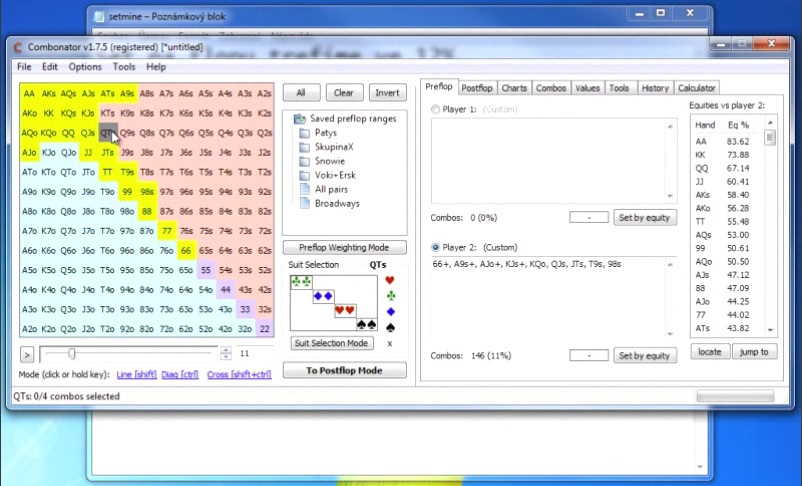The height and width of the screenshot is (486, 802).
Task: Toggle the hearts-hearts suit combo cell
Action: click(x=345, y=310)
